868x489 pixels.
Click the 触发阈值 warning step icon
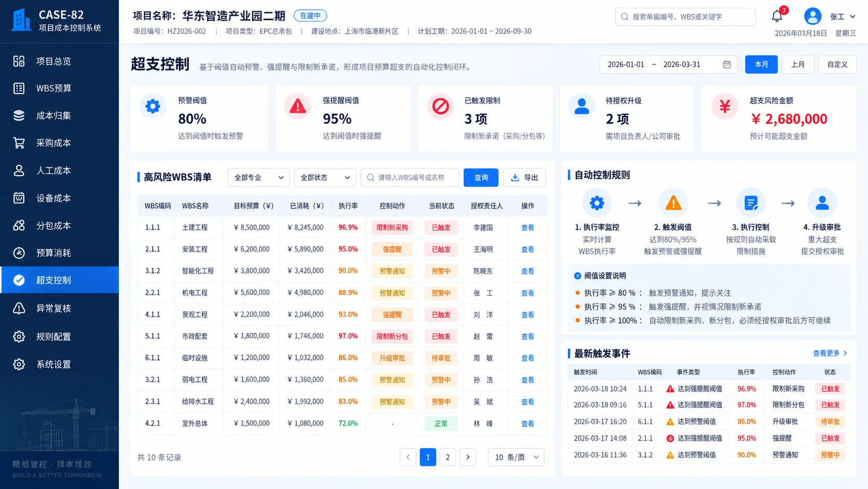pos(673,203)
